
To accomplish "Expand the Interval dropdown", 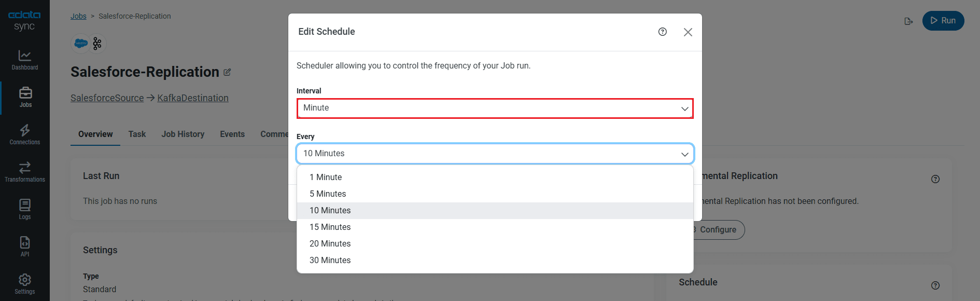I will pyautogui.click(x=495, y=108).
